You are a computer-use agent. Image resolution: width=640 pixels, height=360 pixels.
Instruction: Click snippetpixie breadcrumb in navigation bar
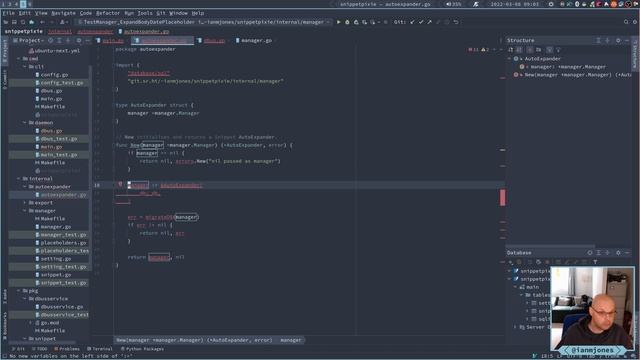coord(23,31)
